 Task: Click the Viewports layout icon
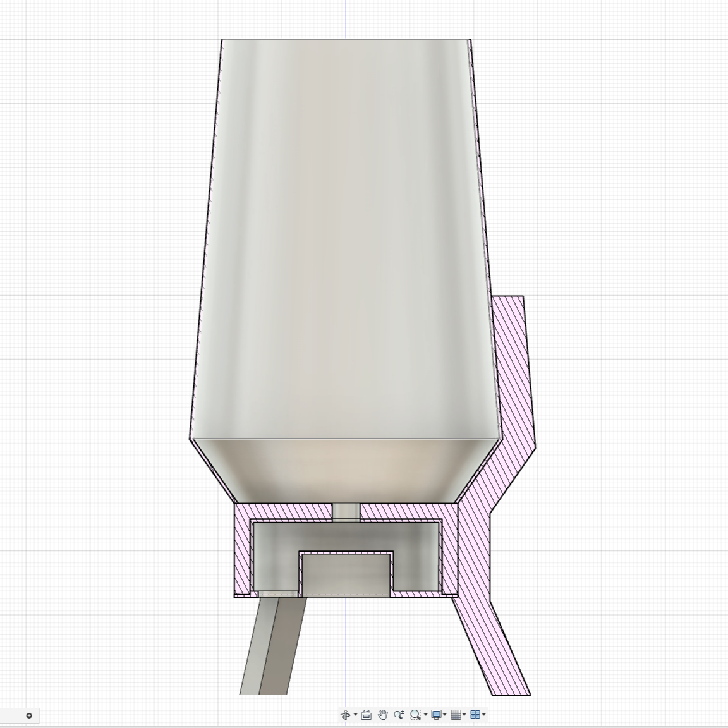point(475,715)
